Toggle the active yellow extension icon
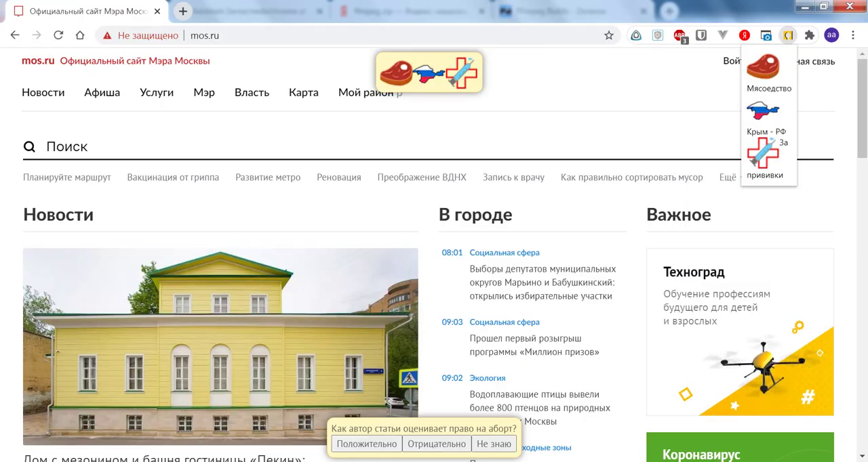This screenshot has height=462, width=868. point(788,35)
